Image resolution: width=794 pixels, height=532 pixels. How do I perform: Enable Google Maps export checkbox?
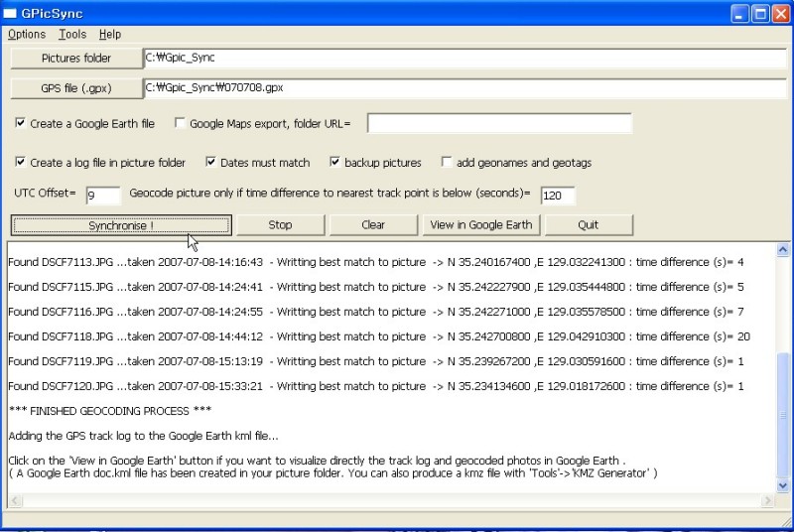[180, 123]
